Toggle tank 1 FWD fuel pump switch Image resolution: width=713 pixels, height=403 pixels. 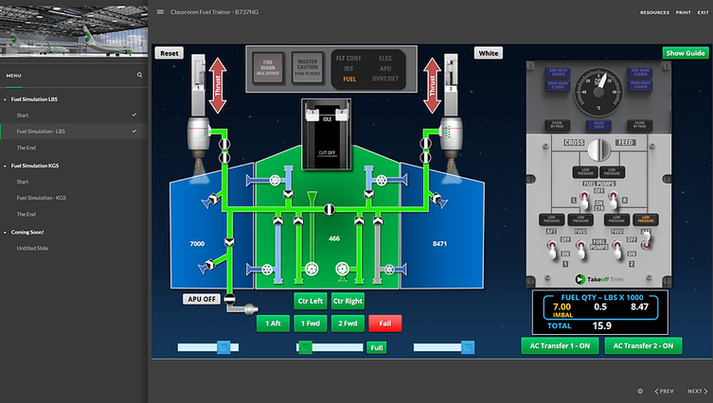(x=581, y=250)
